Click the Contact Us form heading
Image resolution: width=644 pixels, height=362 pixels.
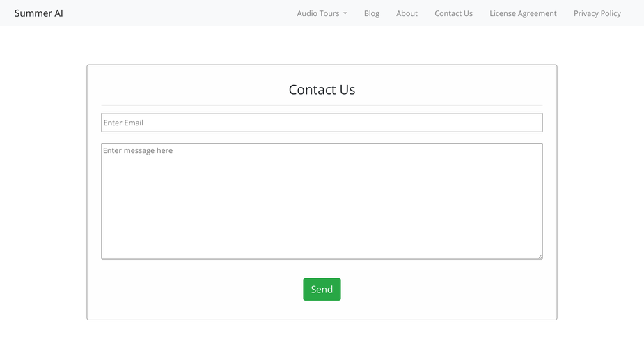pyautogui.click(x=322, y=90)
